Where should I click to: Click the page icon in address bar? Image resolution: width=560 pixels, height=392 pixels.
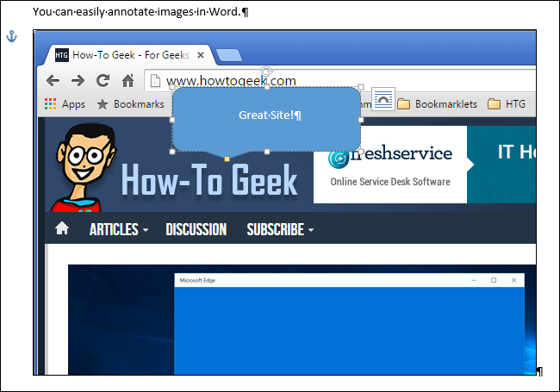[155, 81]
